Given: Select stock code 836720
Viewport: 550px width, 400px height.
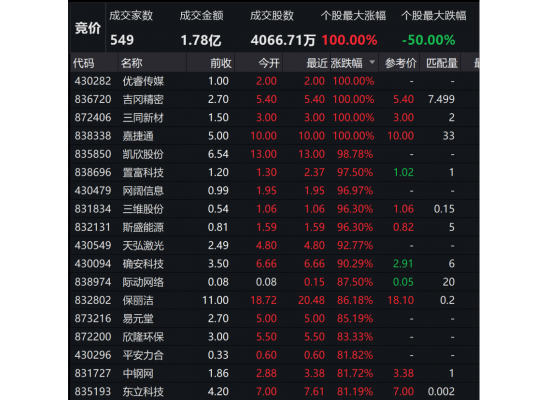Looking at the screenshot, I should pyautogui.click(x=93, y=99).
